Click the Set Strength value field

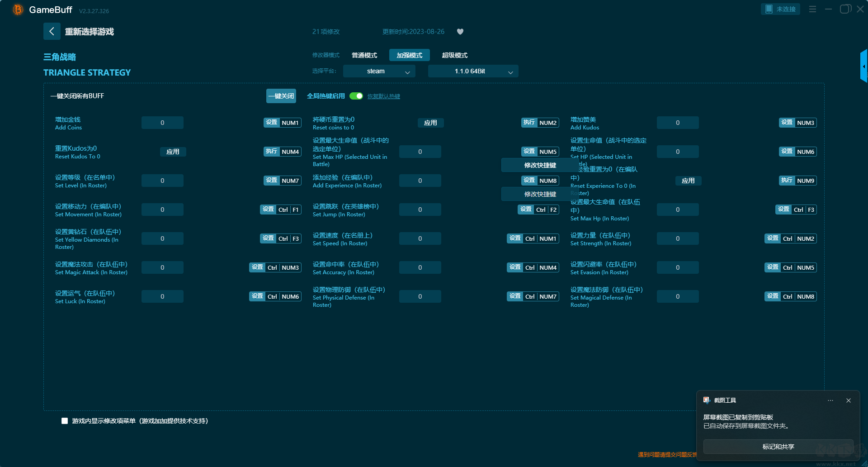(678, 238)
